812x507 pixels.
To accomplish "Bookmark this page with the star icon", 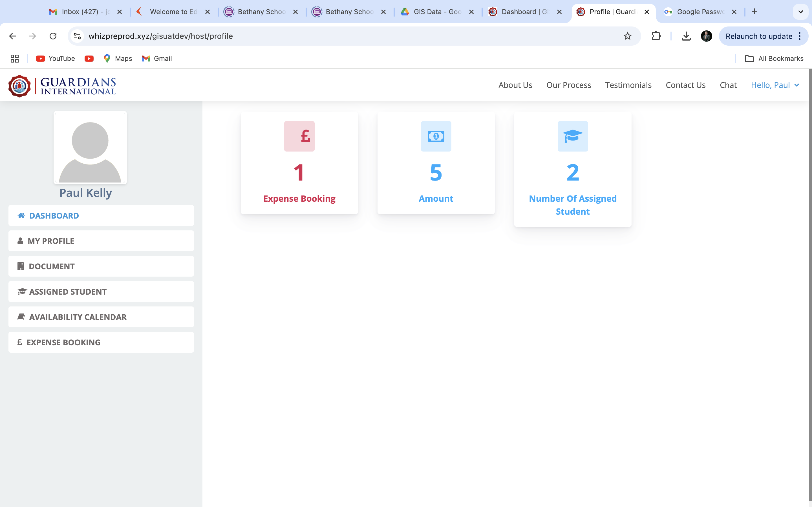I will (x=627, y=36).
